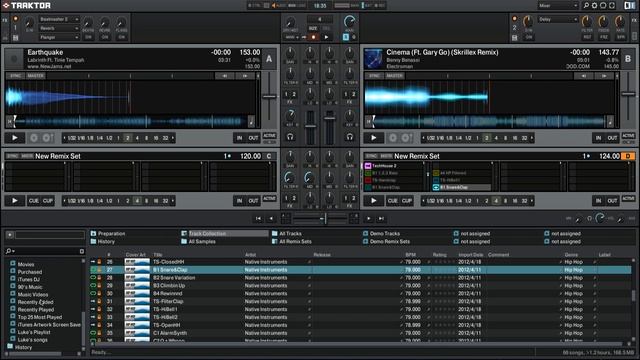Click the History favorite folder icon
Image resolution: width=640 pixels, height=360 pixels.
coord(93,241)
